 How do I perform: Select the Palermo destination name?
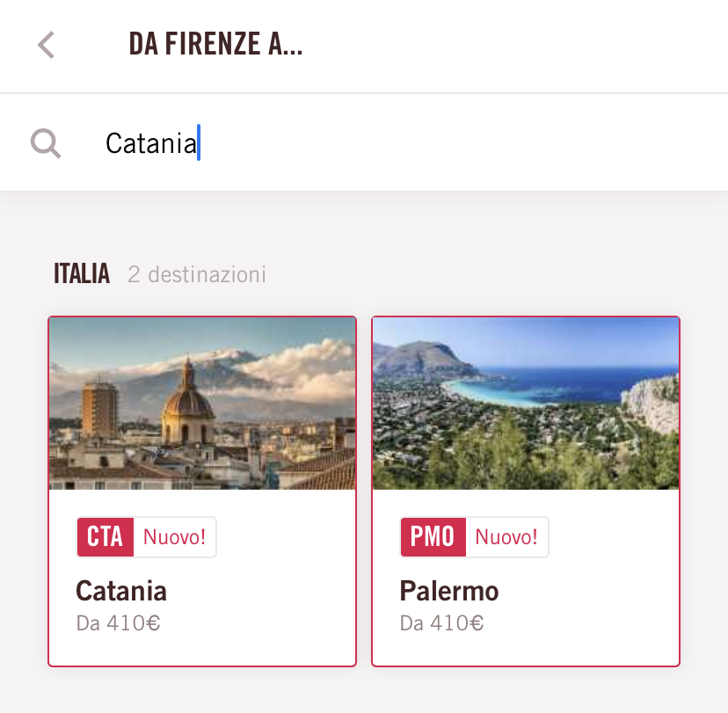(449, 590)
